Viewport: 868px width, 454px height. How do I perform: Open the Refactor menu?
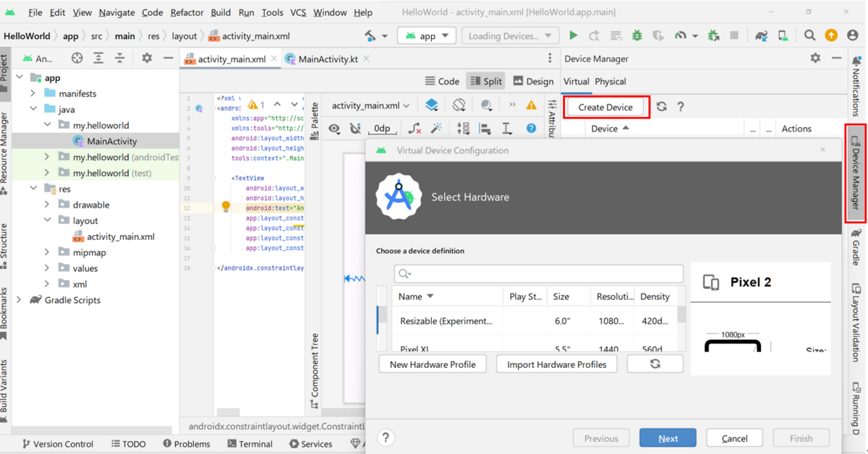(x=187, y=12)
